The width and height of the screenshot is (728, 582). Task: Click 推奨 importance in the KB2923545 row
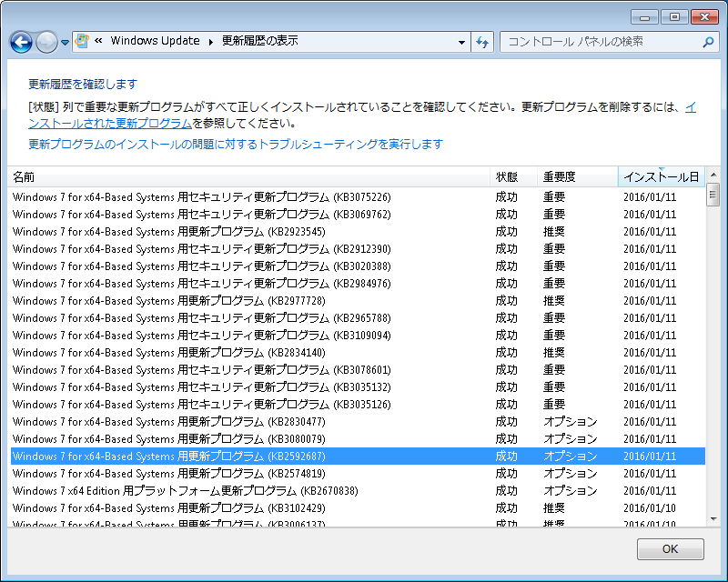click(x=554, y=232)
